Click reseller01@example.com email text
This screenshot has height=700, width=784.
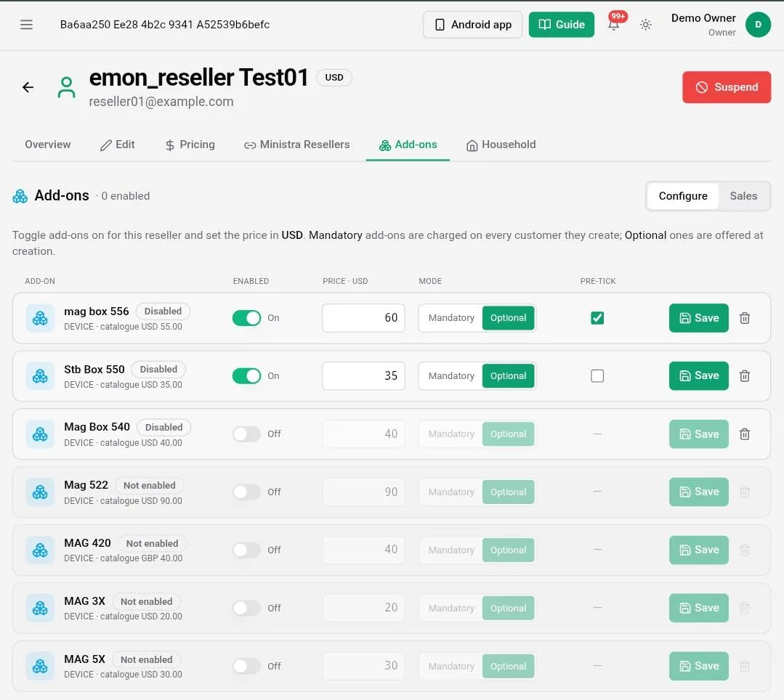[161, 102]
